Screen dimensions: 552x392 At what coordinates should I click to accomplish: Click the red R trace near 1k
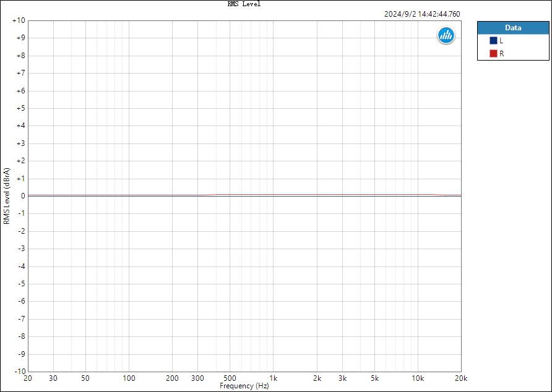pyautogui.click(x=273, y=195)
